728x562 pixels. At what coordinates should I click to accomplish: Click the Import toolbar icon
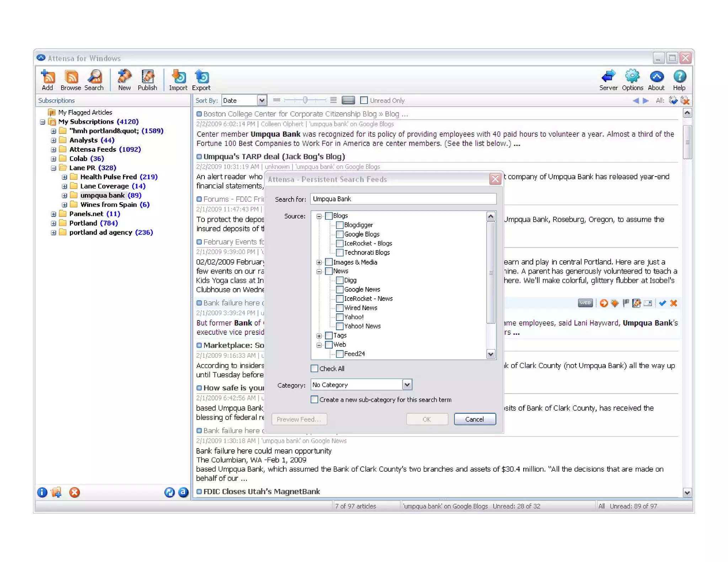coord(178,80)
